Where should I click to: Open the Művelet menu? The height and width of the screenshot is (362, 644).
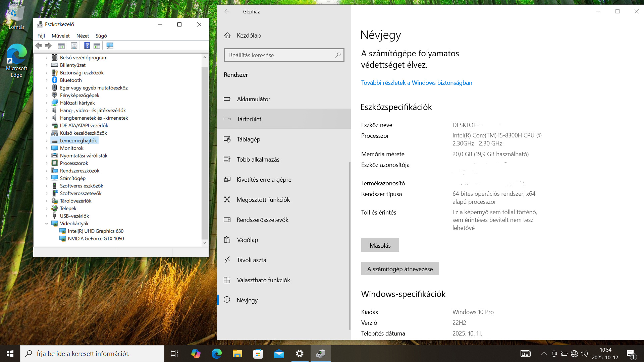pyautogui.click(x=60, y=36)
